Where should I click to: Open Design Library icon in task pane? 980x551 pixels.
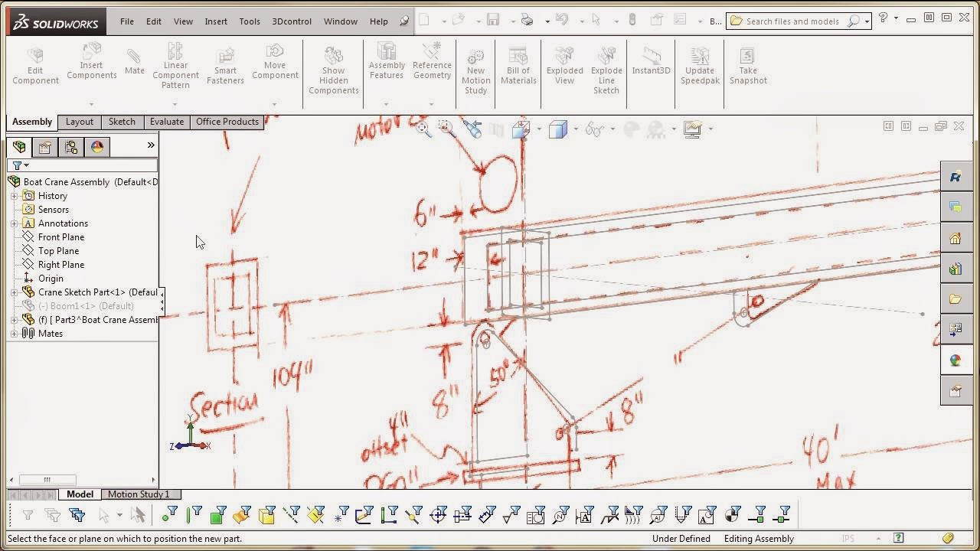(955, 269)
